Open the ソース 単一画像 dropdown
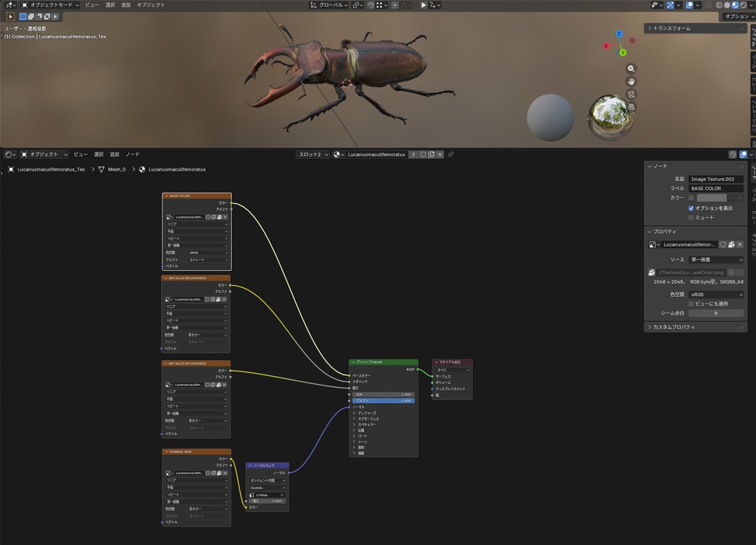 716,259
